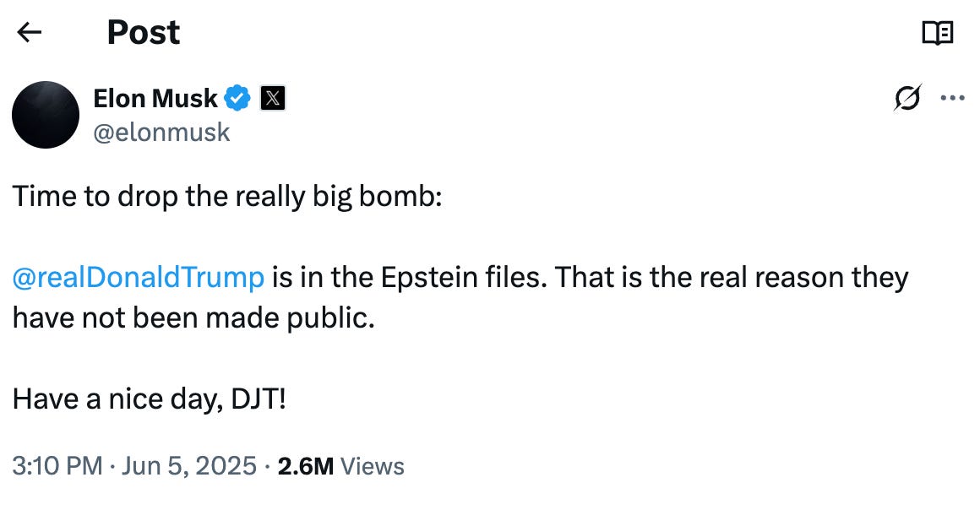The width and height of the screenshot is (980, 510).
Task: Open the 3:10 PM timestamp link
Action: tap(57, 466)
